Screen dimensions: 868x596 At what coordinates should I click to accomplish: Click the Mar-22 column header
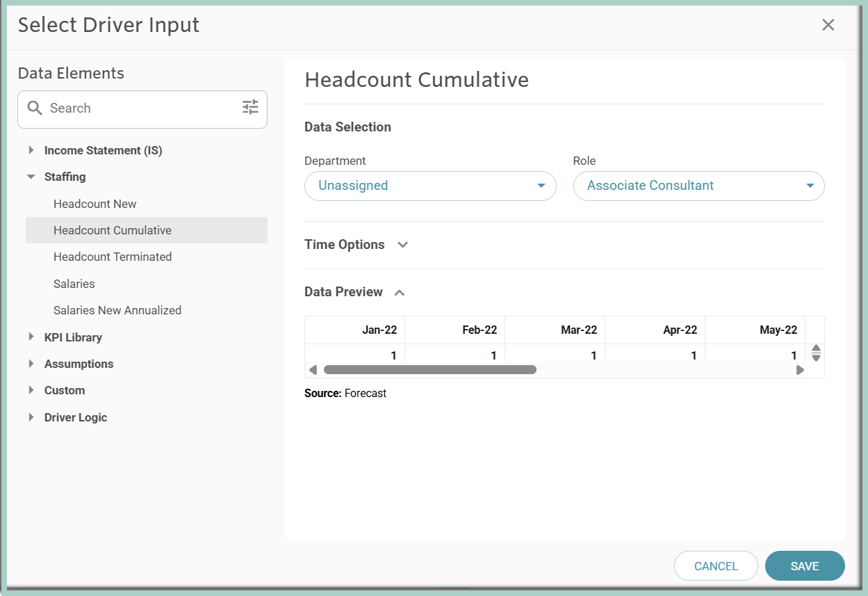(555, 330)
